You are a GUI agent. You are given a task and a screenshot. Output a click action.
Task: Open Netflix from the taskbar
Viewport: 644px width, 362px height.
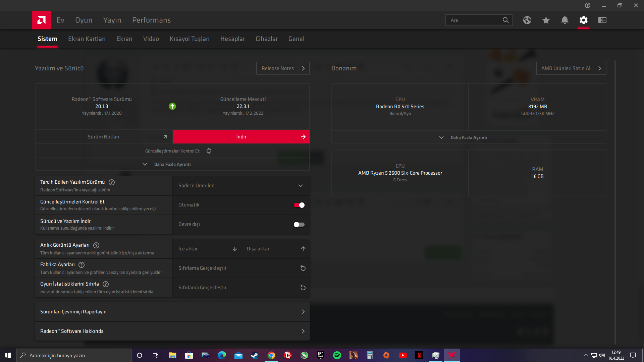419,355
